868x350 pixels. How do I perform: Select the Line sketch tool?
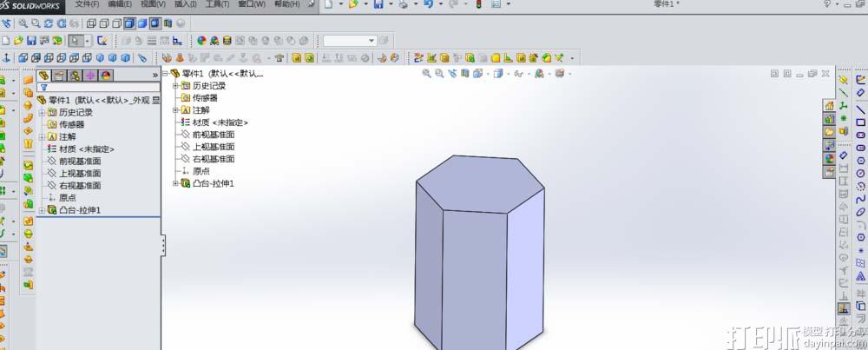pos(861,109)
